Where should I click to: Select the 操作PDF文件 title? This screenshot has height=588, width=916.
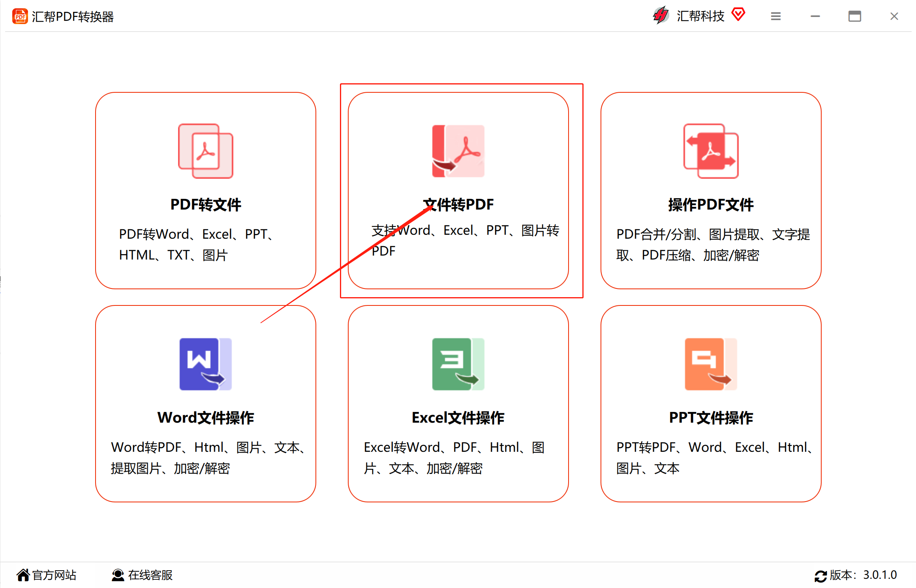[x=711, y=204]
